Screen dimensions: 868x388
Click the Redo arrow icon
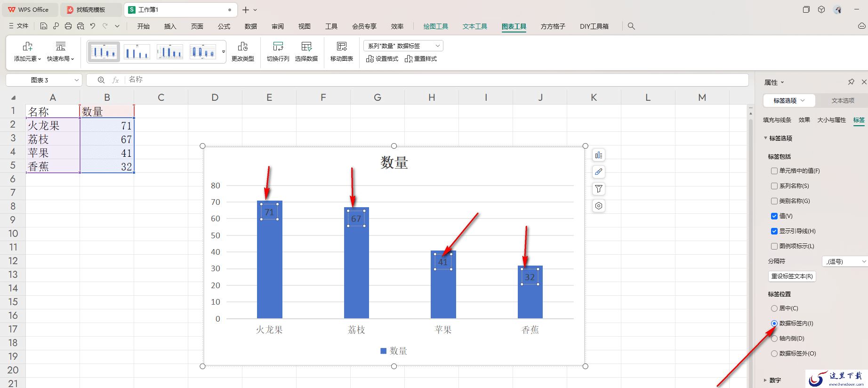(105, 26)
